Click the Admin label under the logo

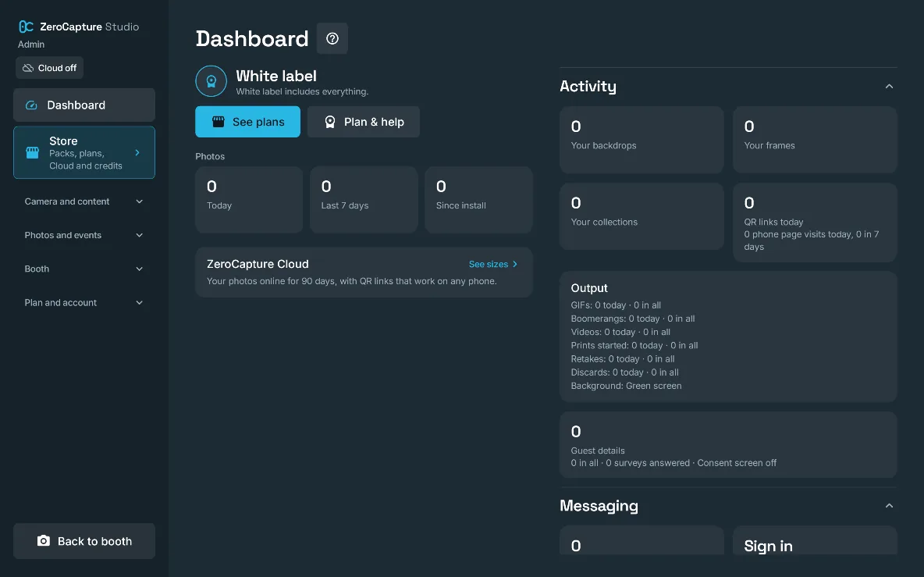tap(31, 45)
